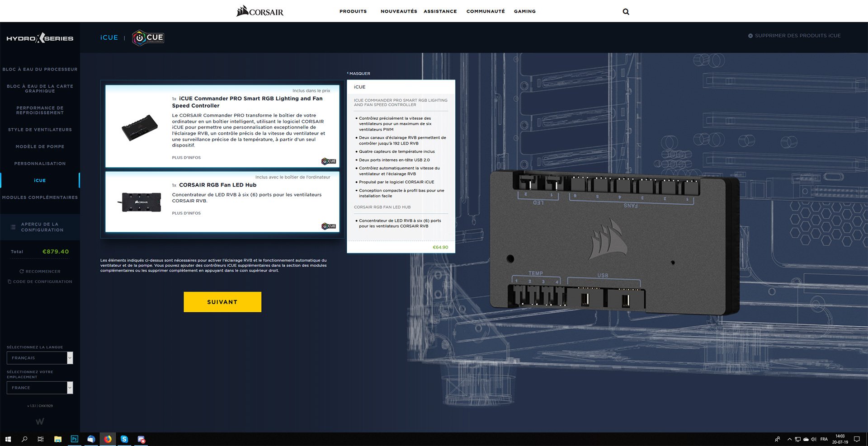Open the Produits menu

tap(353, 11)
